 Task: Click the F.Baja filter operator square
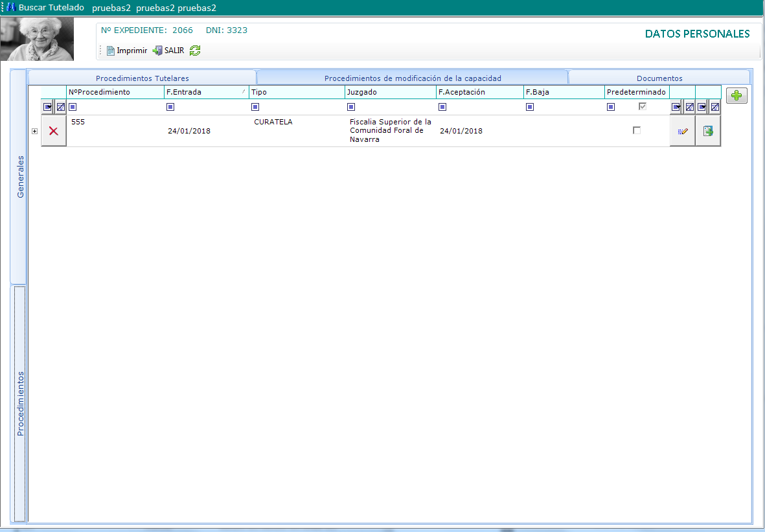530,107
